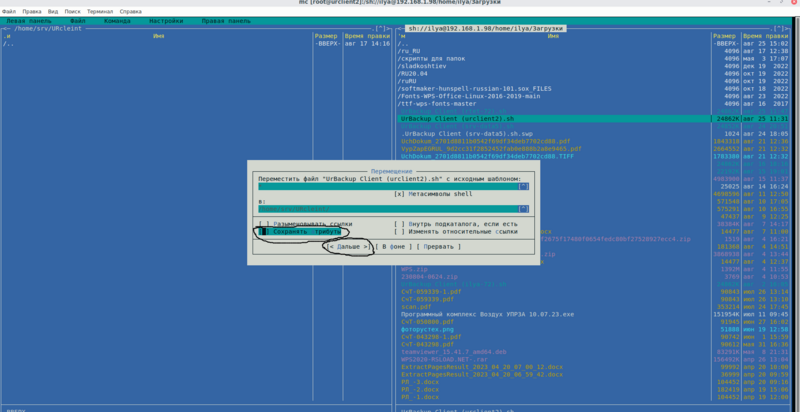Enable Разыменовывать ссылки option
This screenshot has height=412, width=800.
tap(305, 224)
